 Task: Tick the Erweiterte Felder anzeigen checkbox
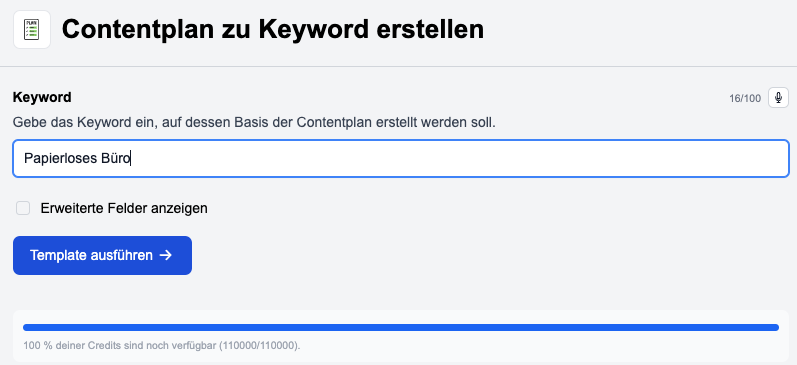point(23,208)
